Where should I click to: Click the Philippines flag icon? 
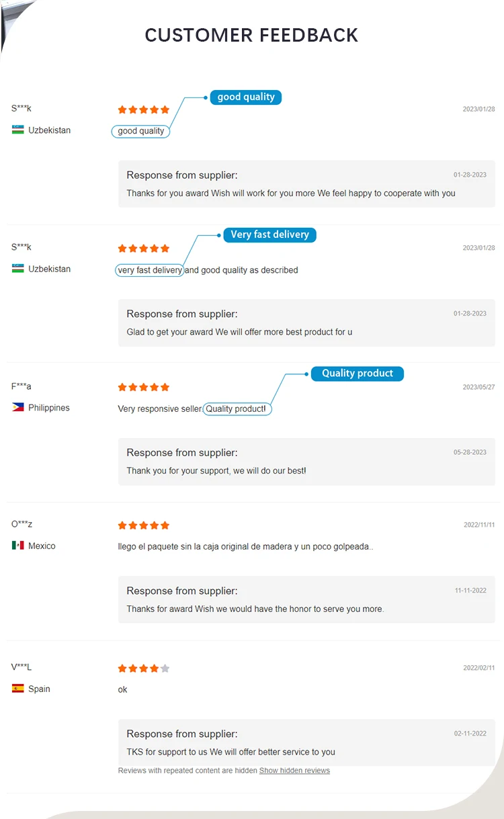[x=18, y=407]
